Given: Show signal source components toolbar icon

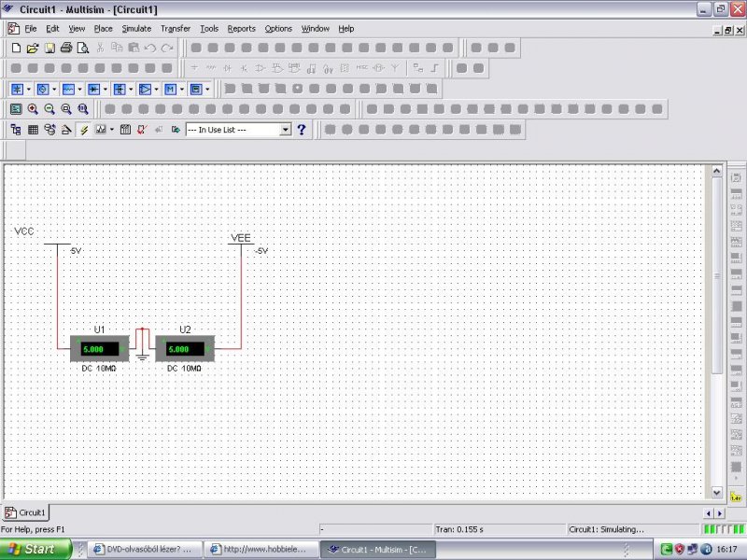Looking at the screenshot, I should click(43, 89).
